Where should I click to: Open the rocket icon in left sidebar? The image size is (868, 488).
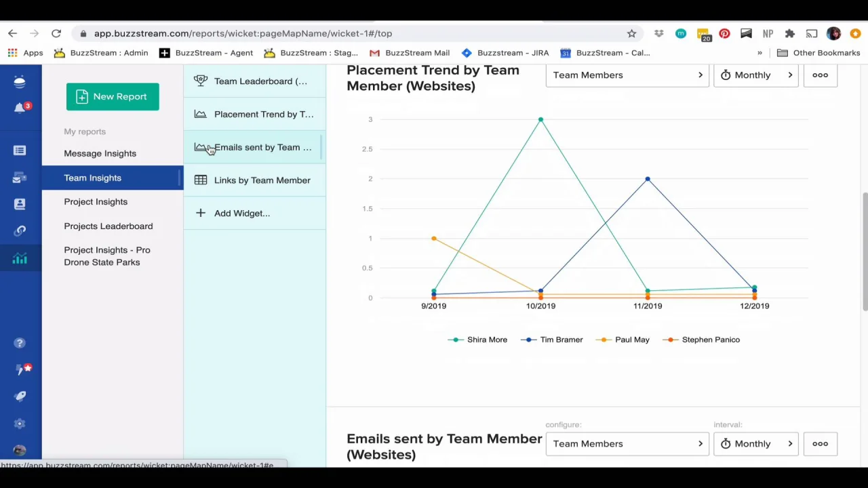point(20,396)
